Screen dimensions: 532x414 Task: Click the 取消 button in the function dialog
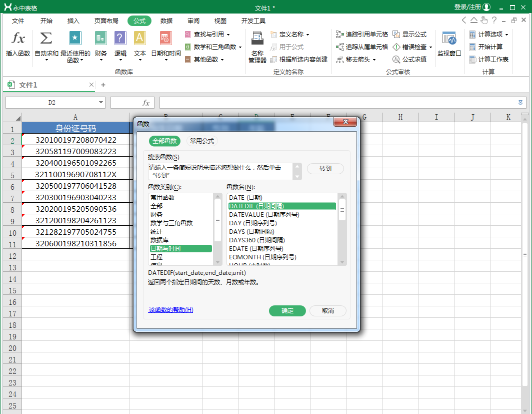pos(328,311)
